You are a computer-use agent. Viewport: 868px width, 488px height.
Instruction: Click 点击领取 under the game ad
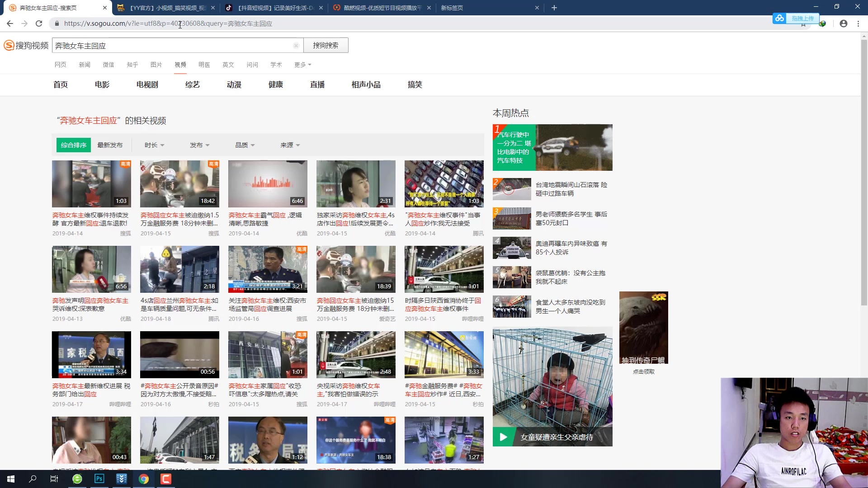[644, 371]
